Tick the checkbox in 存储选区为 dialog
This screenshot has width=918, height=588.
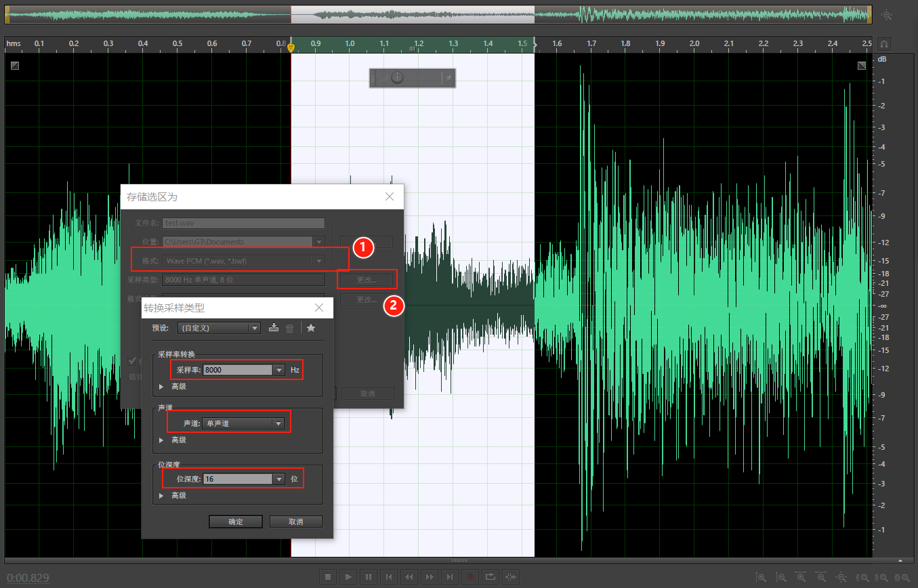132,361
